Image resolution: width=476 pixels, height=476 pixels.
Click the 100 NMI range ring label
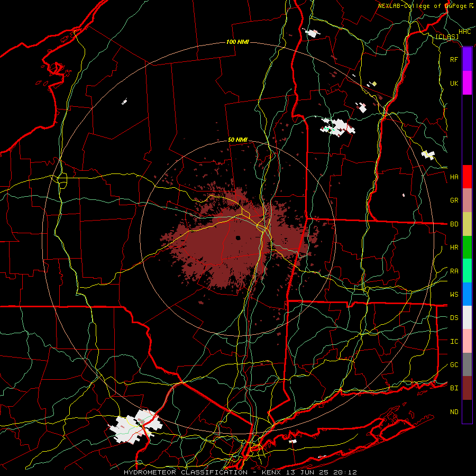tap(237, 42)
